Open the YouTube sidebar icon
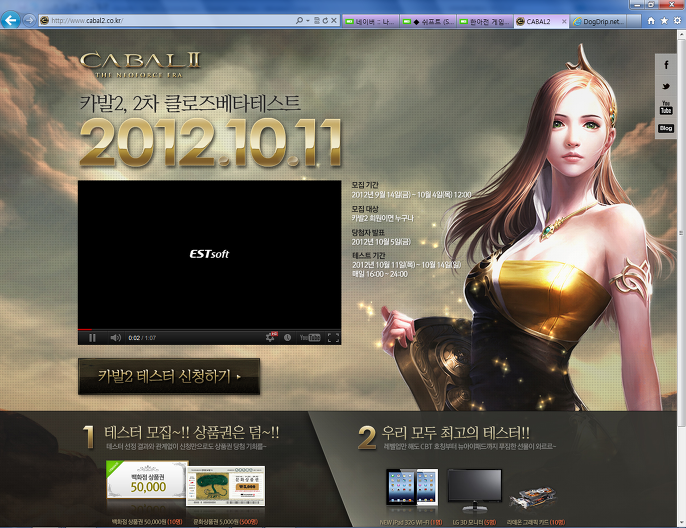The height and width of the screenshot is (528, 686). click(x=666, y=108)
